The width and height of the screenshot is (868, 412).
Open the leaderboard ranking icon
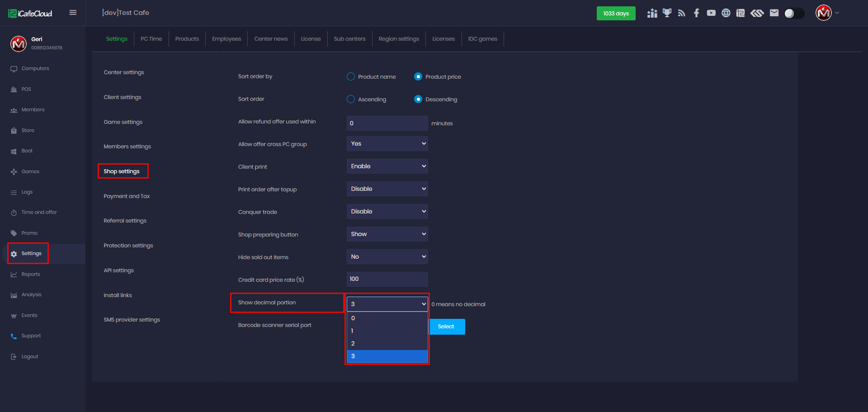click(x=652, y=13)
